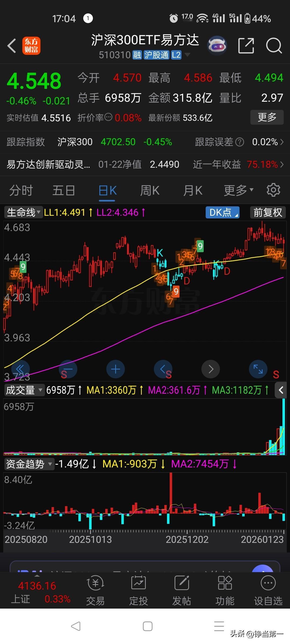290x644 pixels.
Task: Tap the 20251013 date marker on axis
Action: 90,539
